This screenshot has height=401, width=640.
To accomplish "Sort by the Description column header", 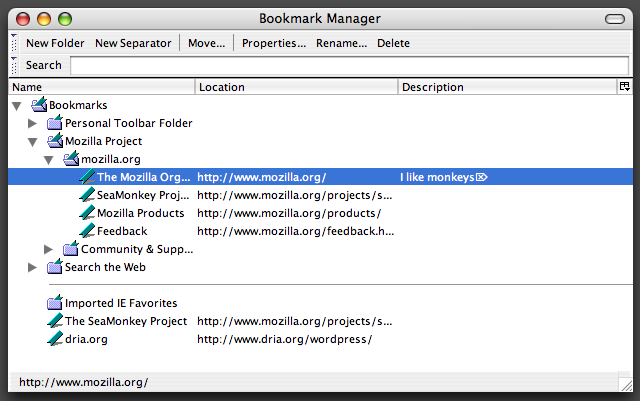I will coord(507,87).
